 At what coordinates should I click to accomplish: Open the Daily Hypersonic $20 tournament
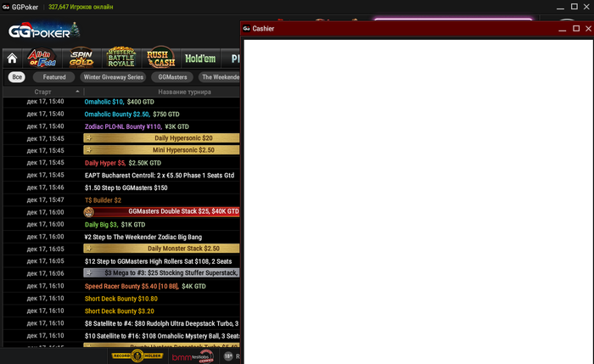point(161,137)
